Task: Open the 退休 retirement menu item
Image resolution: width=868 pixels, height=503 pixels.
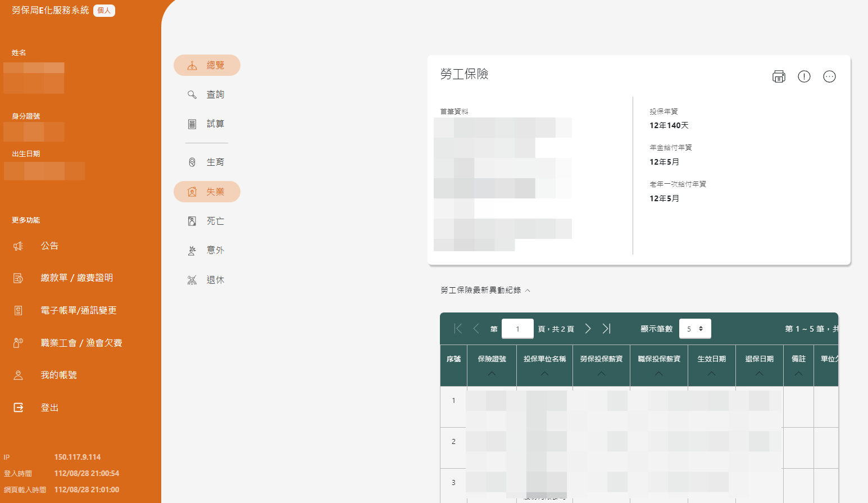Action: point(207,280)
